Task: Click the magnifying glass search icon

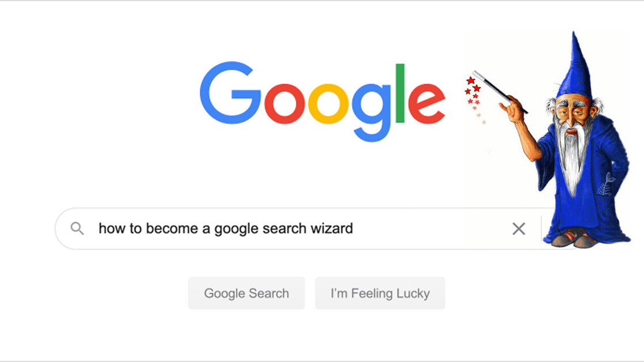Action: point(77,228)
